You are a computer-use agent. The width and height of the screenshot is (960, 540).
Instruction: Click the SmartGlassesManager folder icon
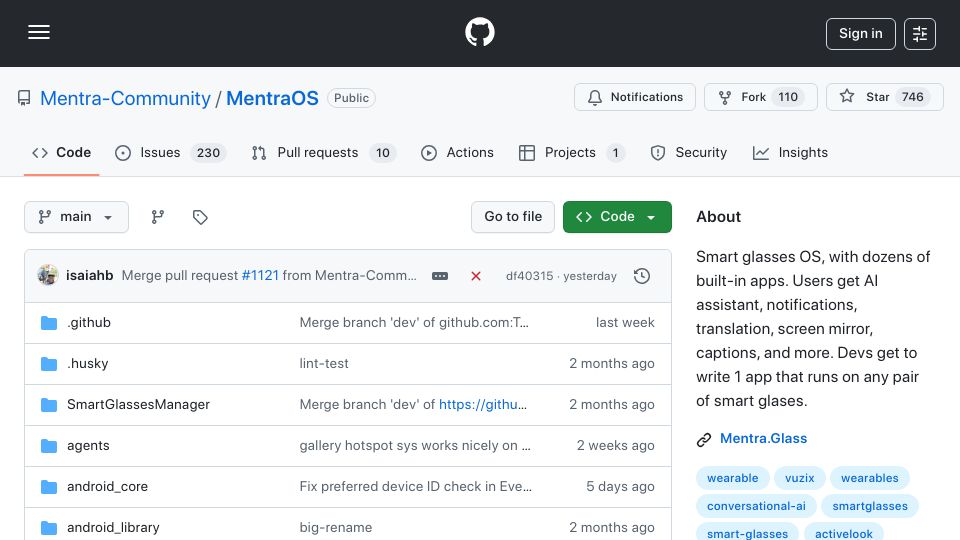[49, 405]
